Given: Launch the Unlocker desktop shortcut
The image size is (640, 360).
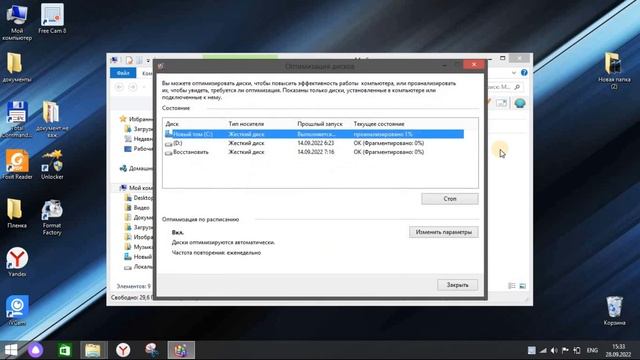Looking at the screenshot, I should pyautogui.click(x=52, y=164).
